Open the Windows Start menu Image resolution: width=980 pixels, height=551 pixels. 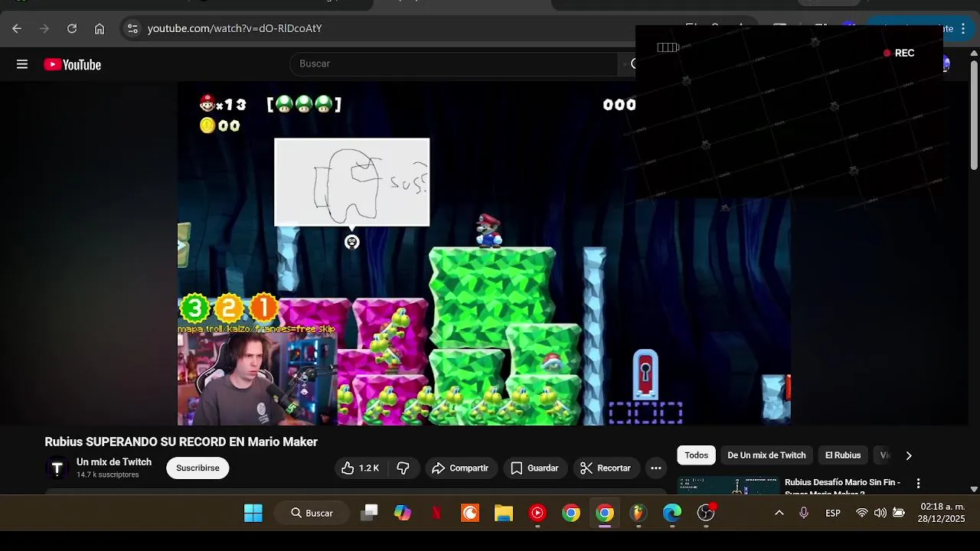pos(253,514)
